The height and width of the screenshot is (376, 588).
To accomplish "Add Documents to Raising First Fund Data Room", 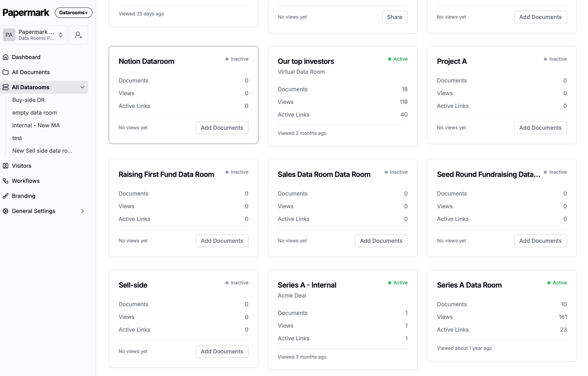I will click(222, 241).
